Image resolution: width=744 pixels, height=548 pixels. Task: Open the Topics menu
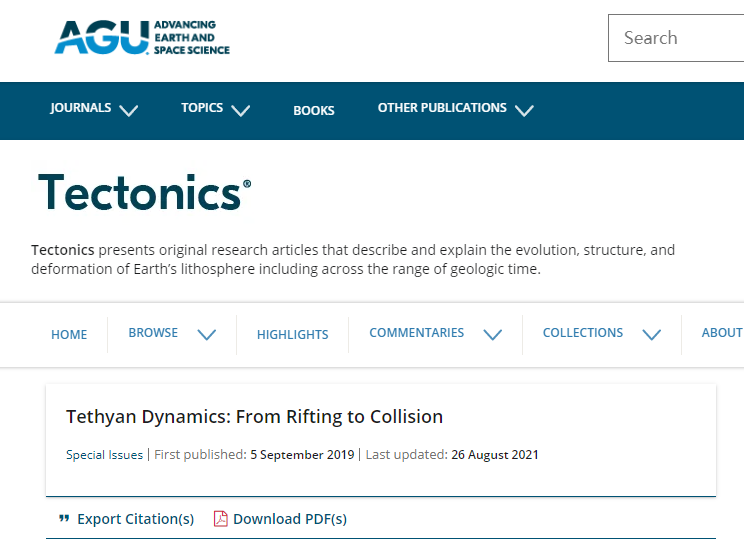pyautogui.click(x=202, y=108)
